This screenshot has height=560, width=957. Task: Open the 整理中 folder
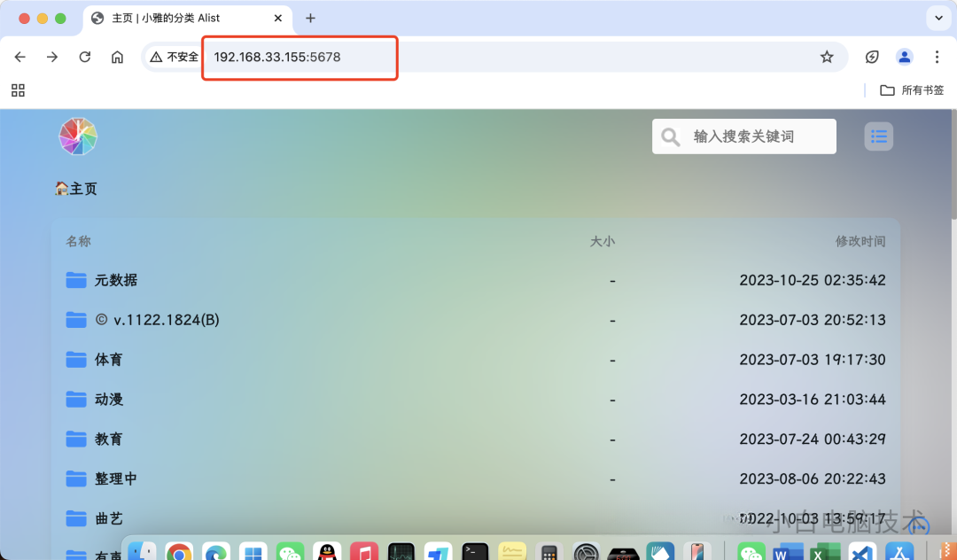coord(116,478)
